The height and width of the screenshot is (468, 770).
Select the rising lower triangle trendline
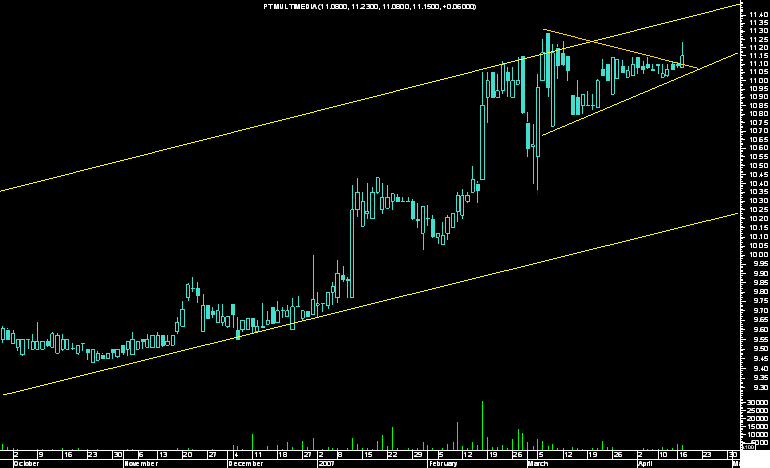click(638, 94)
